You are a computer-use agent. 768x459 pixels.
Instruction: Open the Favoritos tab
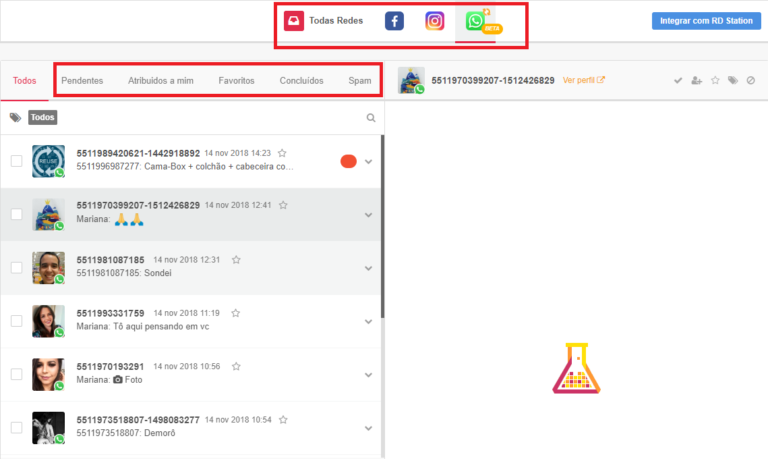[x=237, y=81]
